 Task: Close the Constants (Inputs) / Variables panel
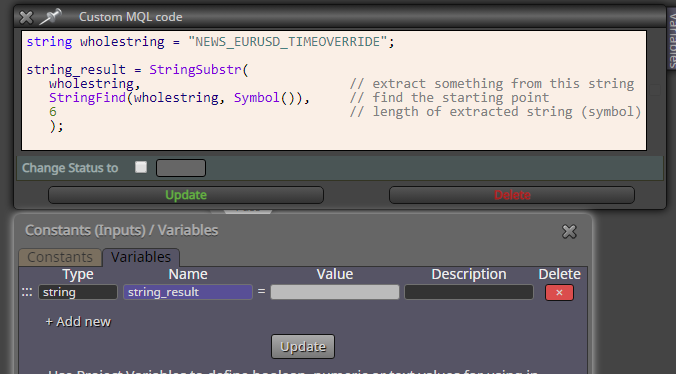[x=569, y=231]
